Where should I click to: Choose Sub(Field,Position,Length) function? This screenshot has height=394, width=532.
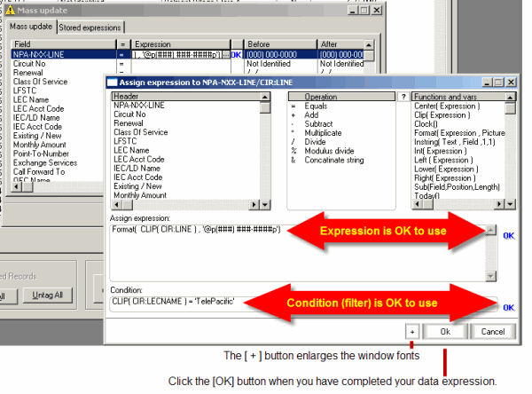tap(457, 187)
